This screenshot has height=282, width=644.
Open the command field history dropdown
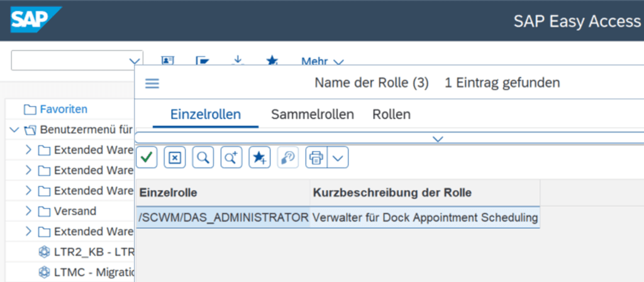coord(135,61)
